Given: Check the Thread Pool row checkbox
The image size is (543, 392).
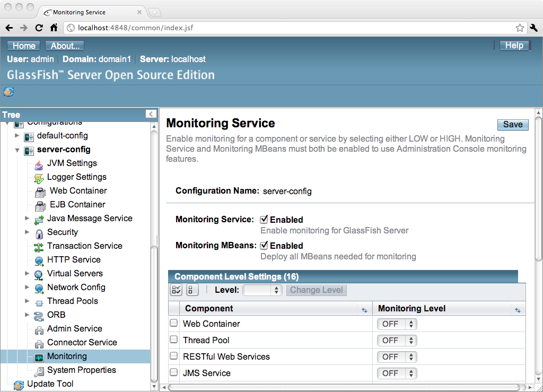Looking at the screenshot, I should [x=174, y=339].
